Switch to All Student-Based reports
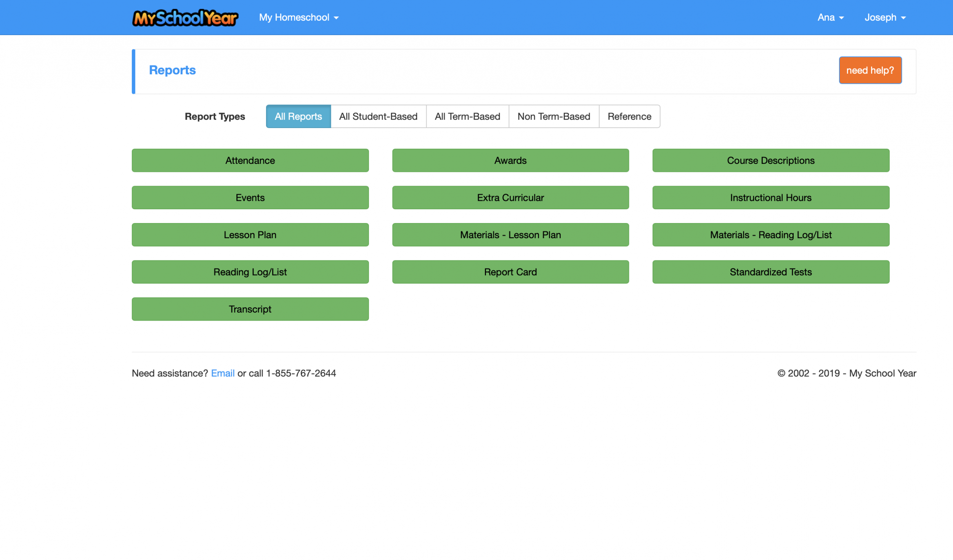Viewport: 953px width, 560px height. point(379,116)
